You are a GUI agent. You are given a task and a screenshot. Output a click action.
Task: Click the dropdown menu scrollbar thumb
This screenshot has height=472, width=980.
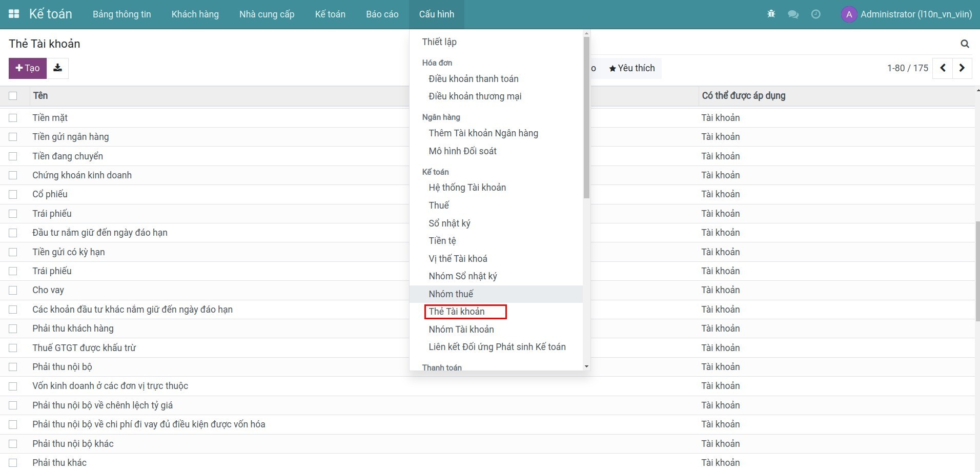(586, 118)
